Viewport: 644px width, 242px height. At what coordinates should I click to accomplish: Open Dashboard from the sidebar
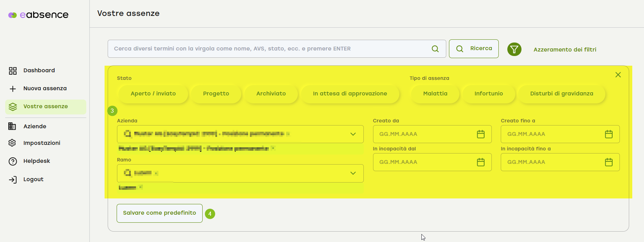[x=39, y=71]
